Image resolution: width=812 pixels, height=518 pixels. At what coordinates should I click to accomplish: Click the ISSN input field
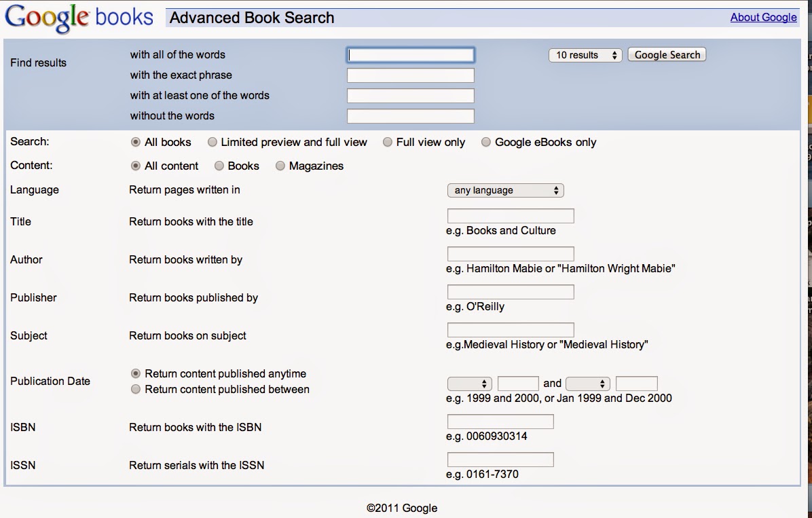pyautogui.click(x=500, y=460)
